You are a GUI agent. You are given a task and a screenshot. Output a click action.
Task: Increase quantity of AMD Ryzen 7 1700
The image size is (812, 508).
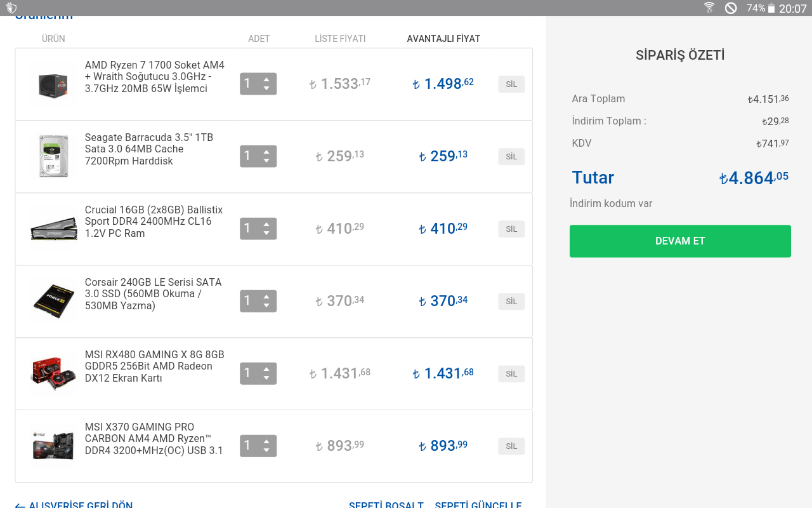266,79
